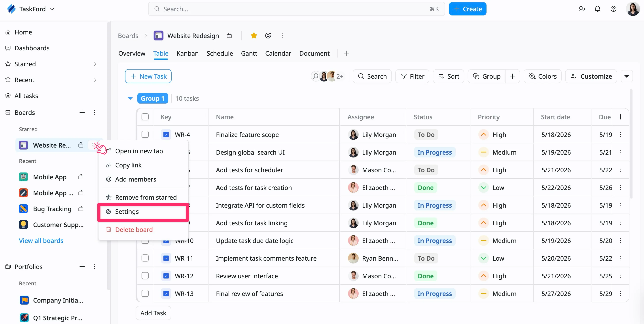Screen dimensions: 644x324
Task: Open row menu for Final review of features
Action: click(x=620, y=294)
